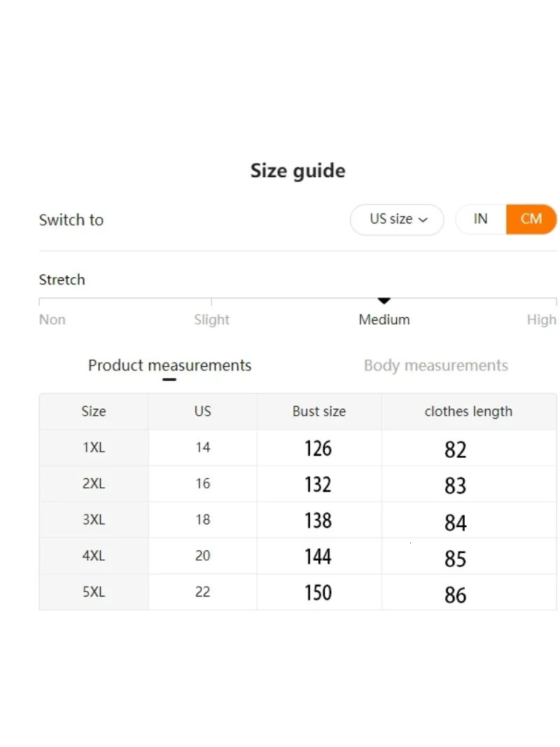The width and height of the screenshot is (560, 747).
Task: Click the Medium stretch marker triangle
Action: click(384, 301)
